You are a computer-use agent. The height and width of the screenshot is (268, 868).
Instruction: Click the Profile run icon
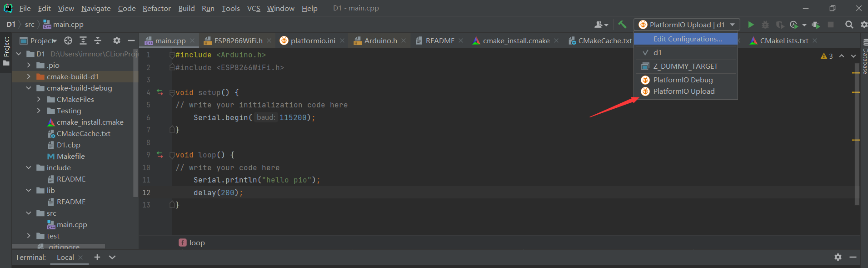[794, 25]
